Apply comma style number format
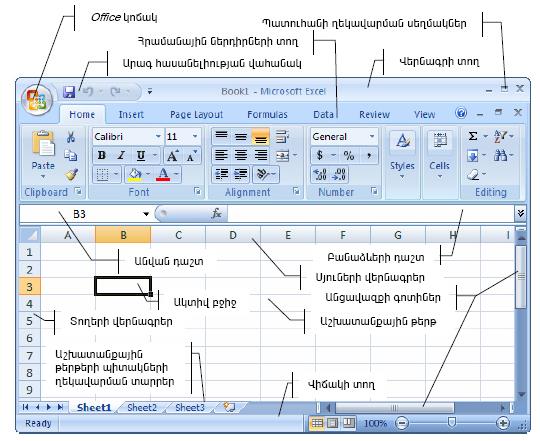The image size is (540, 441). (369, 156)
